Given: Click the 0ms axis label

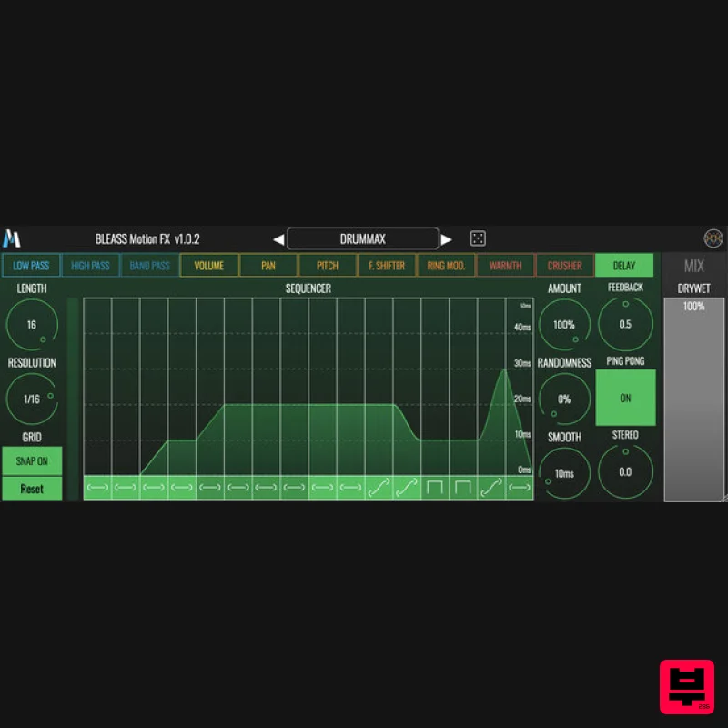Looking at the screenshot, I should pos(524,470).
